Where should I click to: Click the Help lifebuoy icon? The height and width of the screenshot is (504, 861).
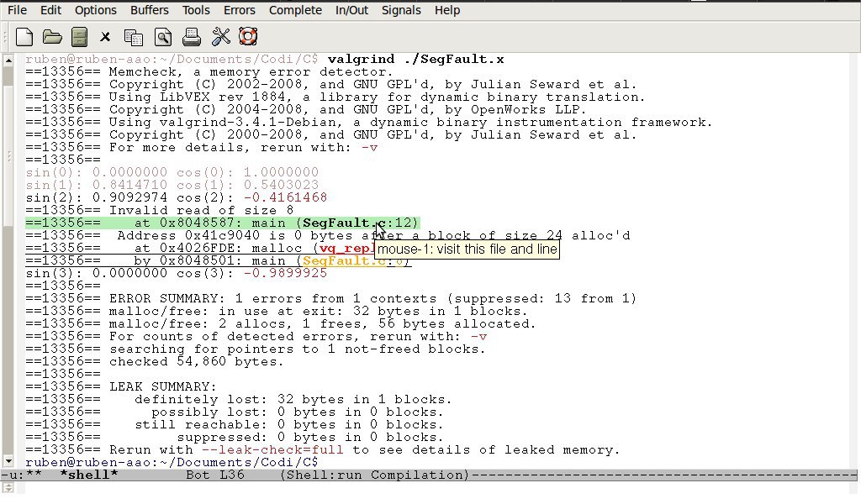248,37
